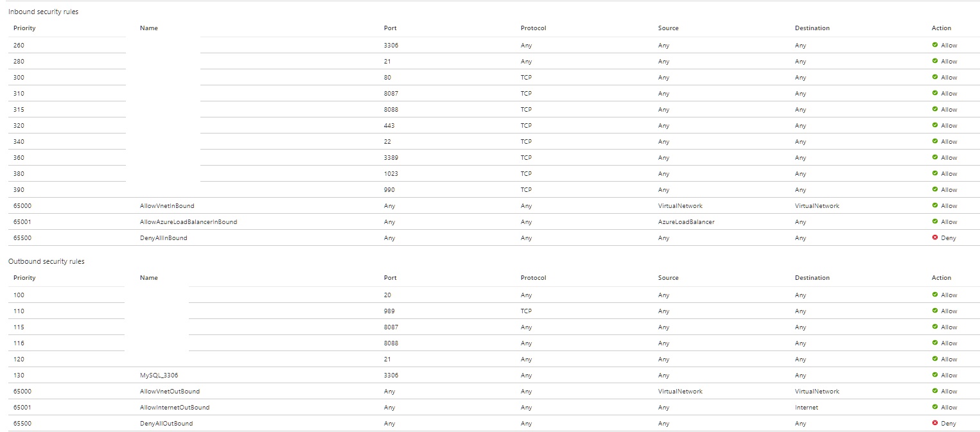Click the Allow icon for MySQL_3306 rule
The width and height of the screenshot is (980, 432).
(x=935, y=375)
